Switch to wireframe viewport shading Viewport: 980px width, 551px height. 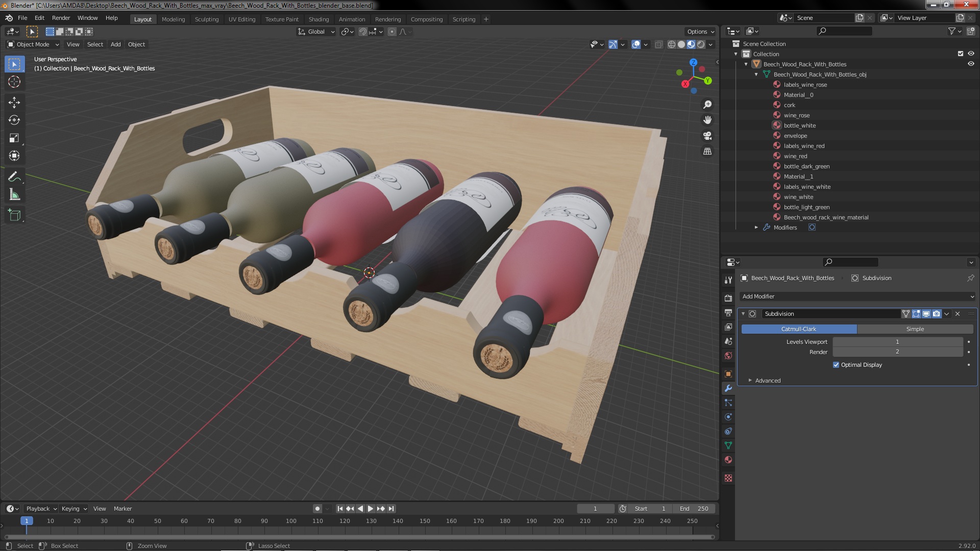(672, 44)
